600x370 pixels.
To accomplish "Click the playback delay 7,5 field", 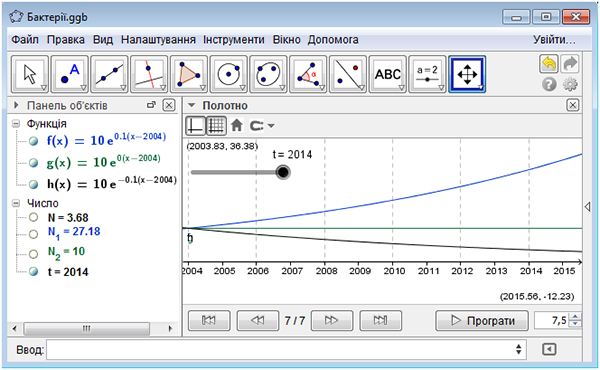I will click(x=552, y=320).
